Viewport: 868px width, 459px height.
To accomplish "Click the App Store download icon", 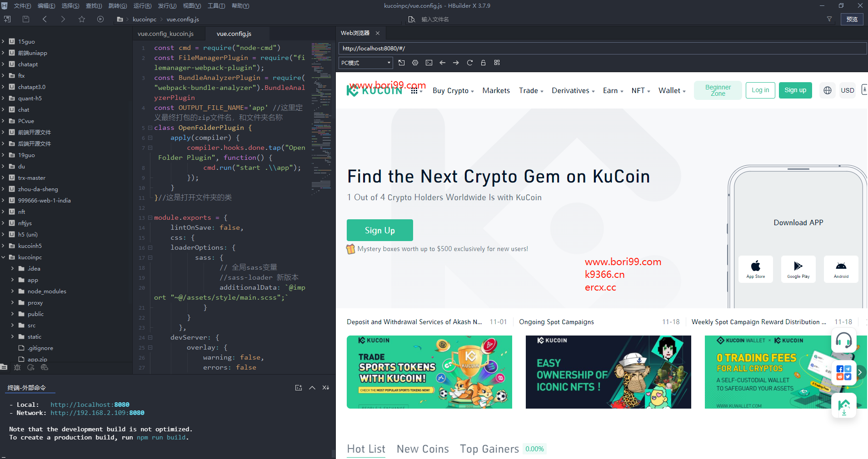I will [756, 269].
